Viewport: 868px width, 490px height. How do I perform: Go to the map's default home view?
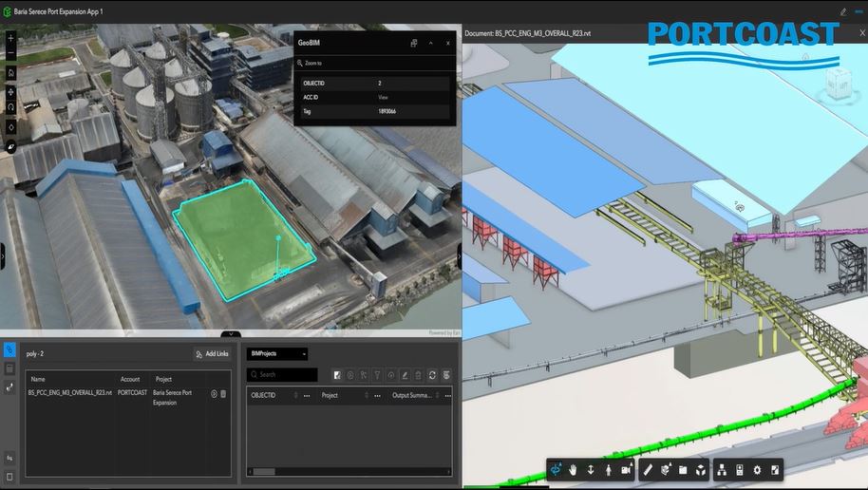[x=10, y=73]
